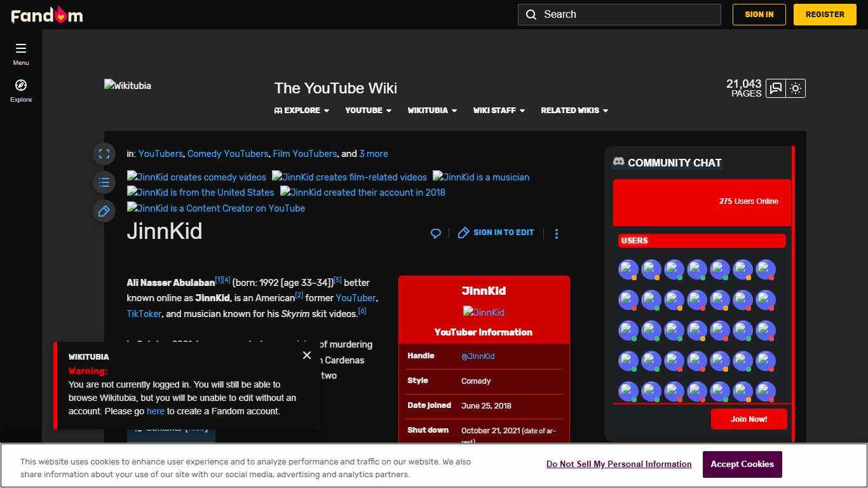868x488 pixels.
Task: Click the pencil edit icon in side rail
Action: click(x=104, y=211)
